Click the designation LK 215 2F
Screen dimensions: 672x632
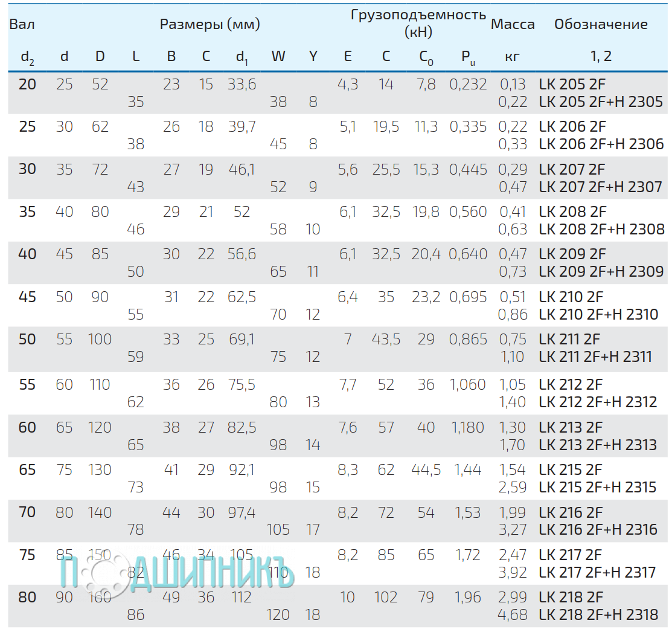[x=571, y=470]
